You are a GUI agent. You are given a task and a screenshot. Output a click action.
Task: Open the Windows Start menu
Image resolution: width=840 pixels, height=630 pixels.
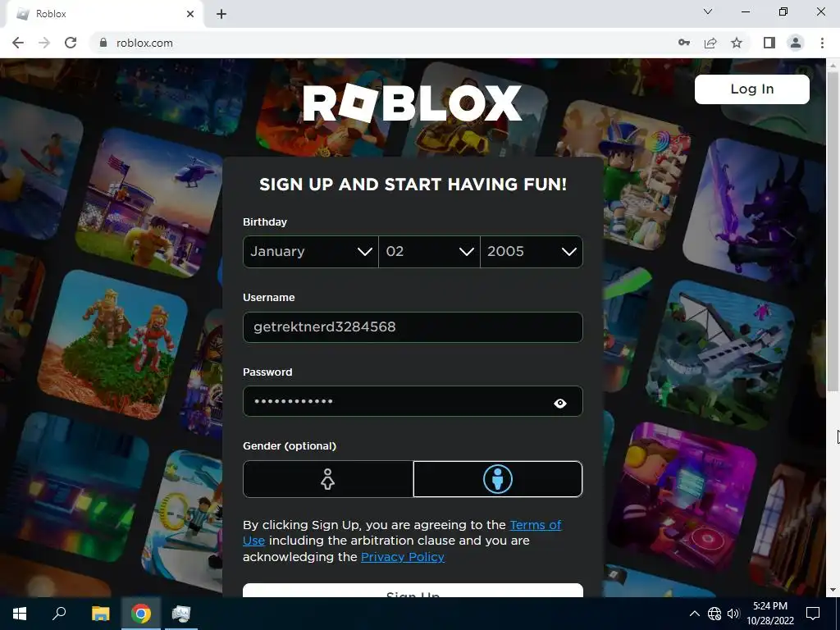point(20,614)
